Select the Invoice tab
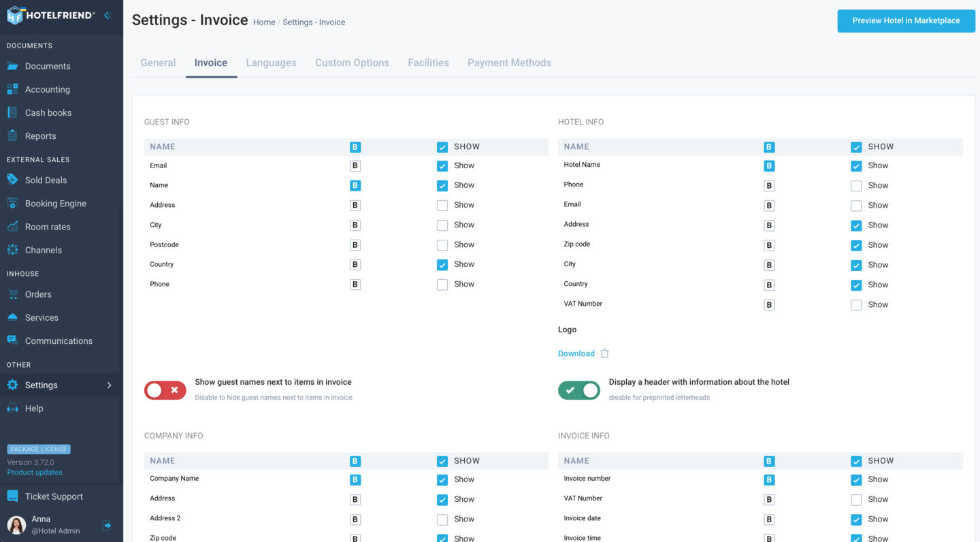 [x=211, y=63]
